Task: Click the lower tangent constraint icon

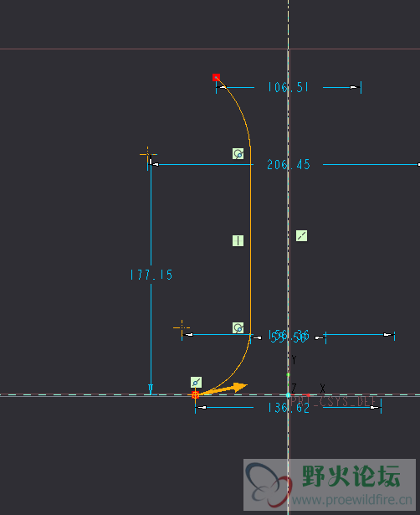Action: point(238,327)
